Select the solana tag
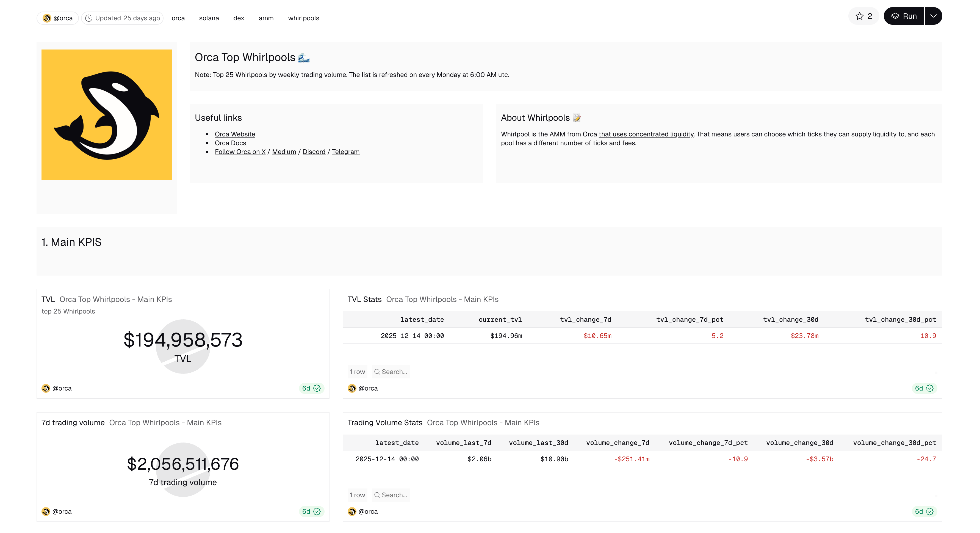This screenshot has width=980, height=533. [209, 18]
